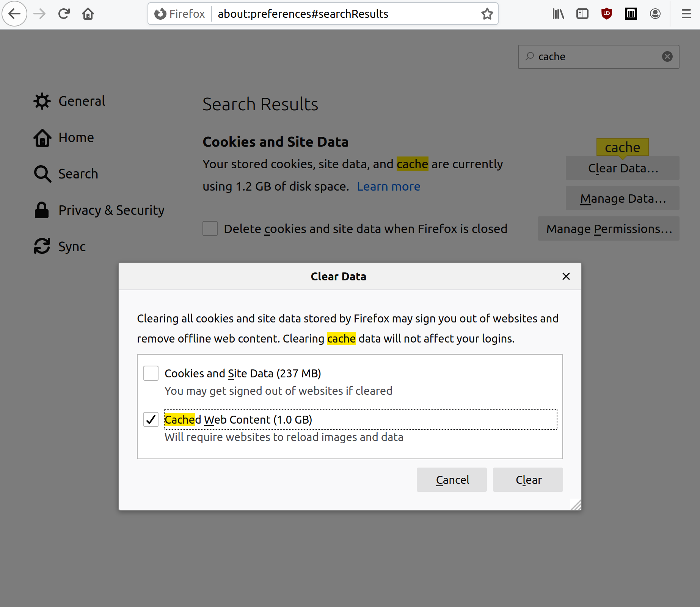
Task: Click the Cached Web Content label
Action: tap(238, 419)
